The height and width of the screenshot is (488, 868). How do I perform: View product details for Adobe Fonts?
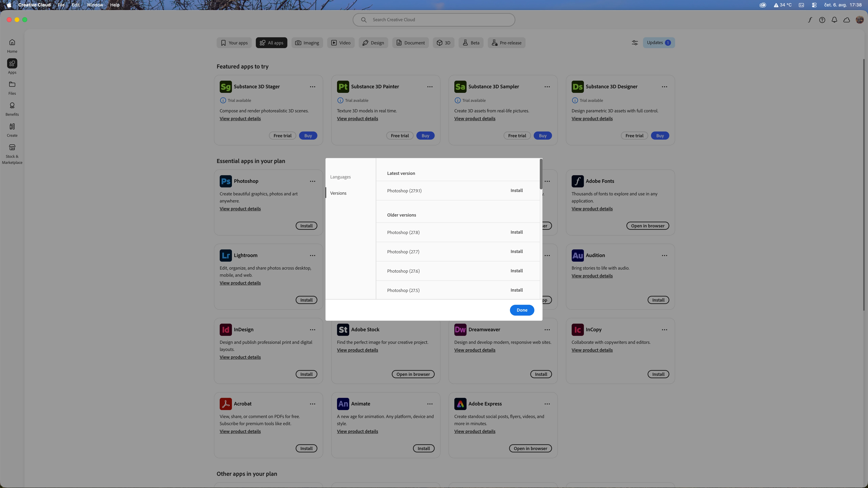tap(592, 209)
